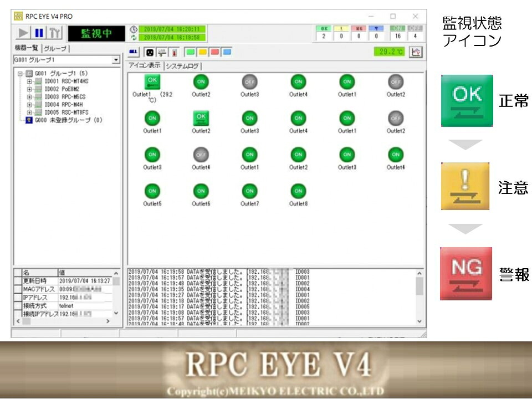
Task: Open the G001 グループ1 dropdown
Action: (x=116, y=60)
